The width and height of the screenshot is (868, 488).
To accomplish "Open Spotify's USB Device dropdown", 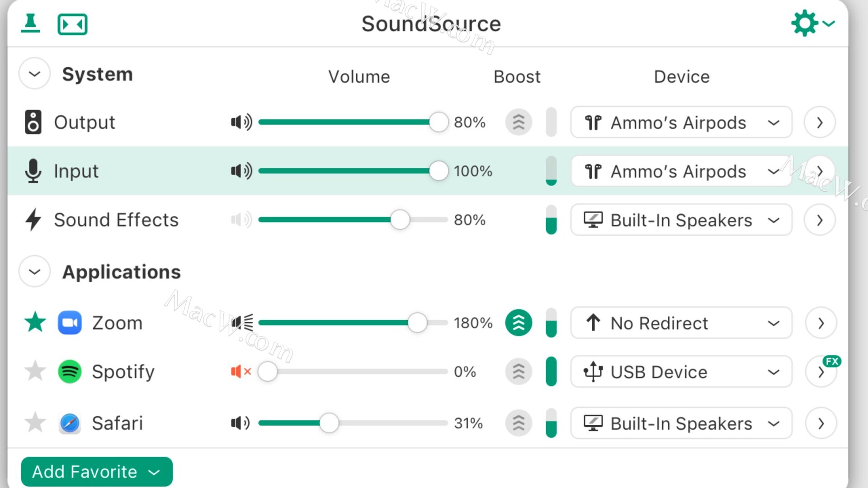I will coord(681,371).
